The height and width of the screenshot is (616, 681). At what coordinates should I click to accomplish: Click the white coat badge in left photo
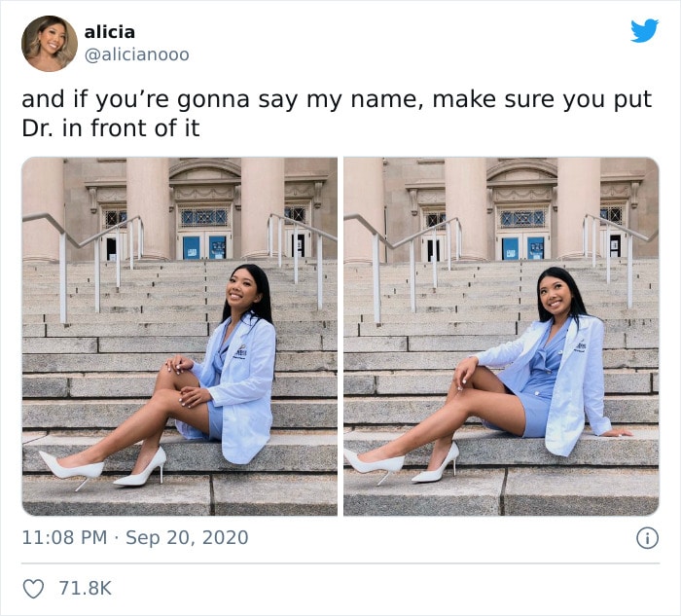(x=240, y=351)
